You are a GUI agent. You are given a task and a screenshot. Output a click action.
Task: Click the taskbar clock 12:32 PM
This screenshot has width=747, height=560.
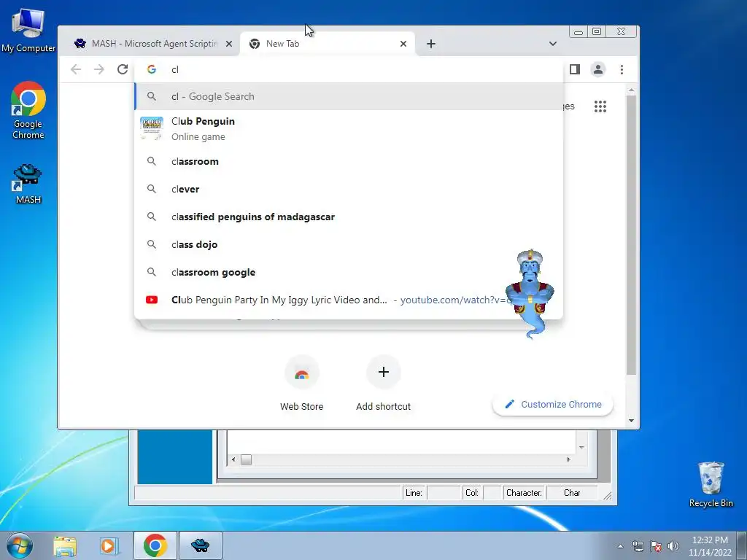[710, 546]
